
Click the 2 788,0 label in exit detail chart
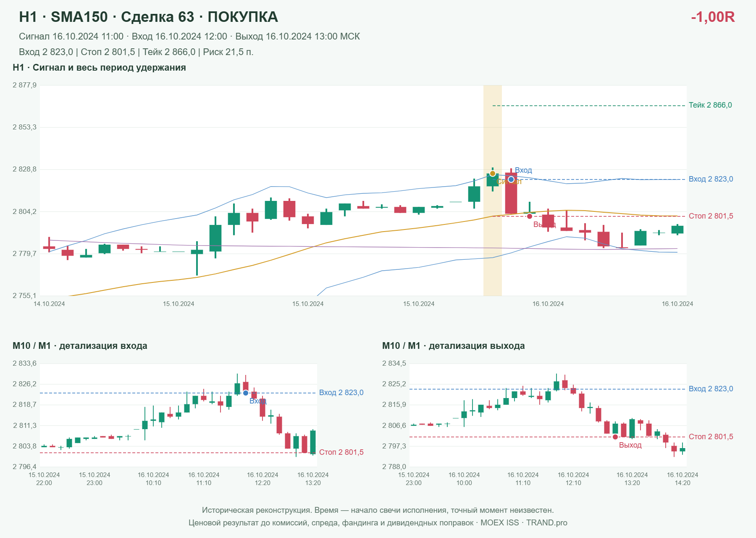(x=394, y=467)
